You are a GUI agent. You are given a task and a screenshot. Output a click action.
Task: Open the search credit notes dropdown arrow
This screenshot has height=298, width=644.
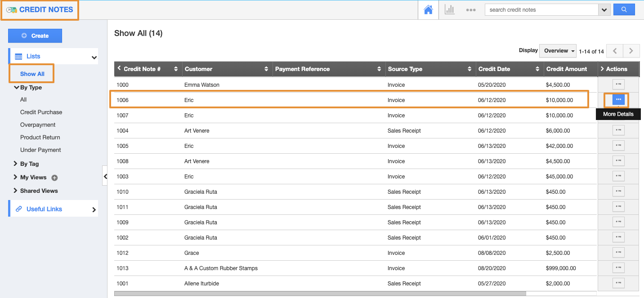pyautogui.click(x=604, y=10)
